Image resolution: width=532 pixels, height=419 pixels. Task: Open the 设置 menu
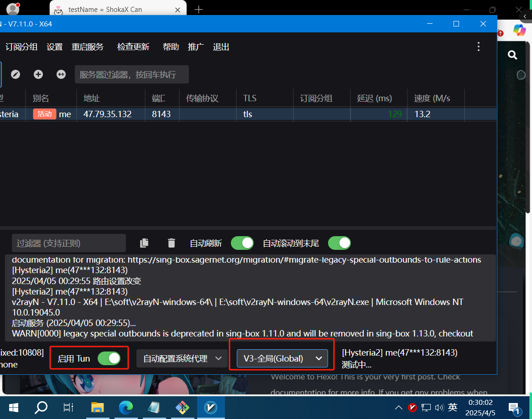55,47
